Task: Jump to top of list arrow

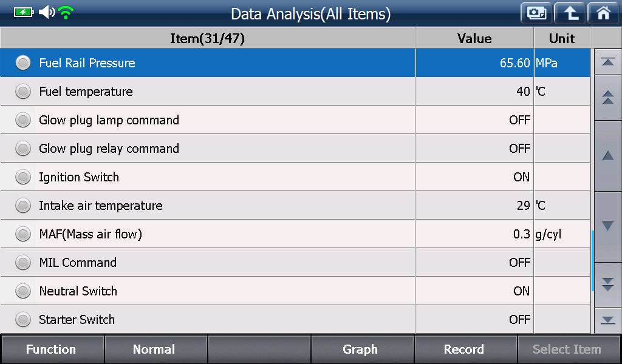Action: [x=607, y=62]
